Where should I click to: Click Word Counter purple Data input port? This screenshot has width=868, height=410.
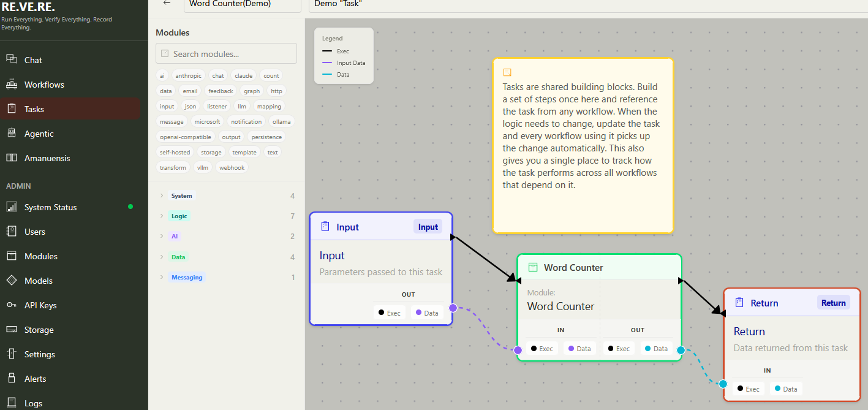[518, 351]
